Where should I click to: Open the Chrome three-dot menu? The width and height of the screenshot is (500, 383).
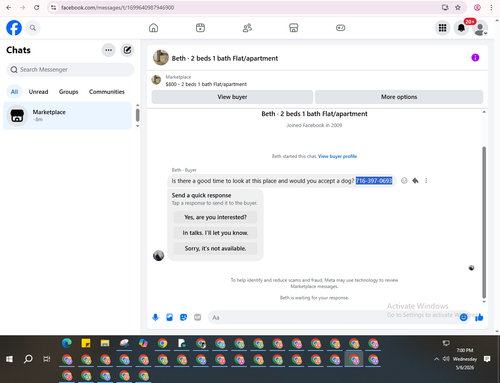[491, 7]
